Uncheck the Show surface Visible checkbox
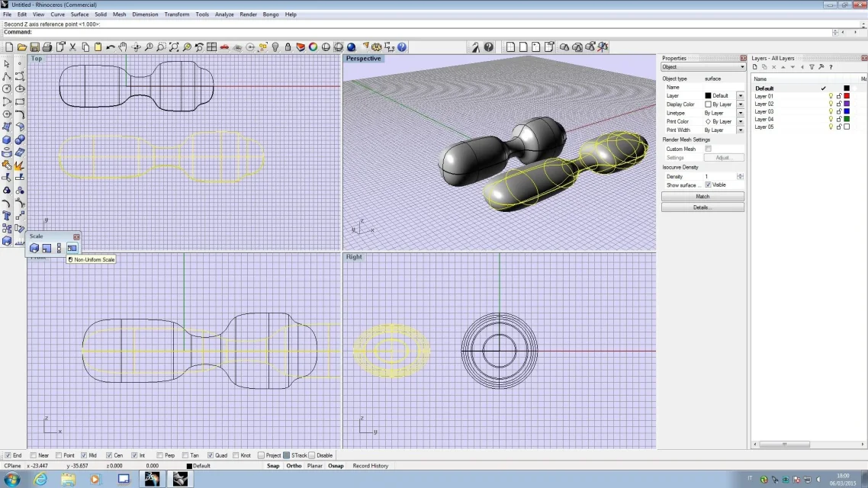 coord(708,185)
